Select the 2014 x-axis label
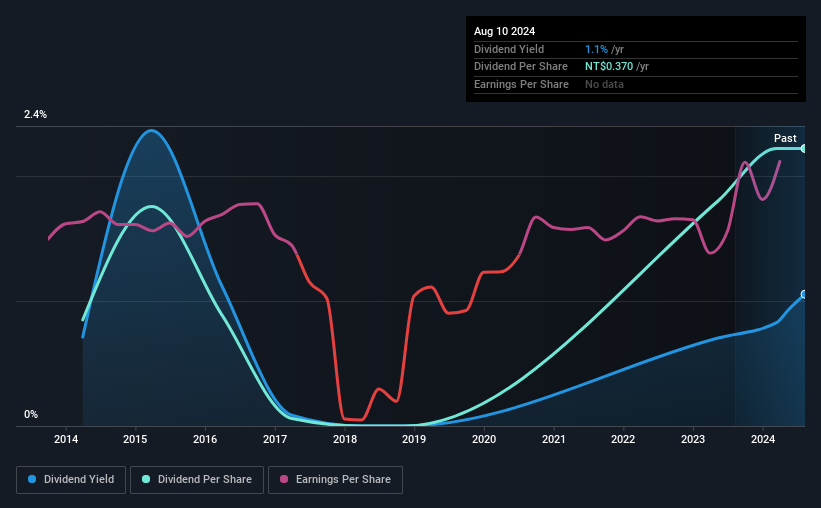This screenshot has width=821, height=508. pos(66,439)
